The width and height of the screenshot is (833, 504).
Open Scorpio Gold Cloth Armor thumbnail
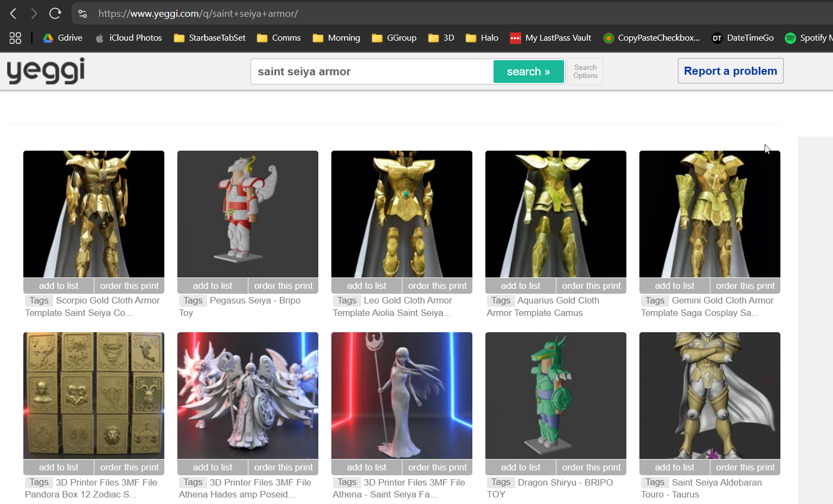(94, 214)
